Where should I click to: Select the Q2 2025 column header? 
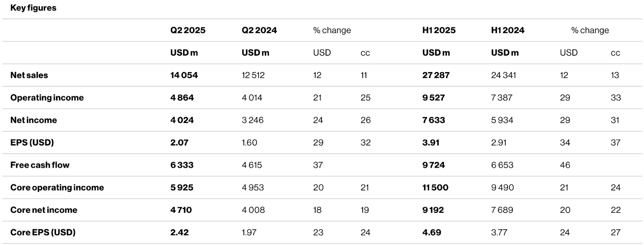[x=188, y=30]
